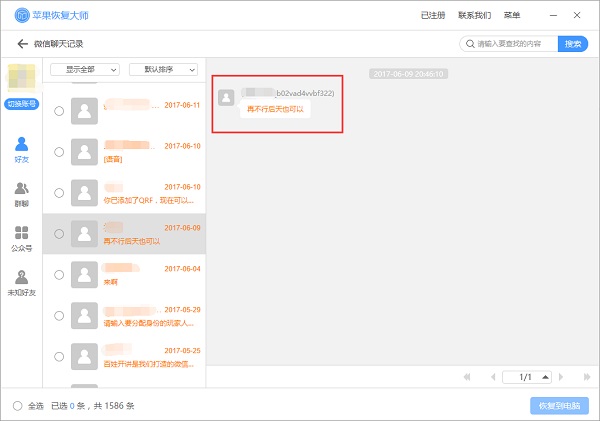Open conversation previewing 你已添加了QRF

pyautogui.click(x=124, y=193)
